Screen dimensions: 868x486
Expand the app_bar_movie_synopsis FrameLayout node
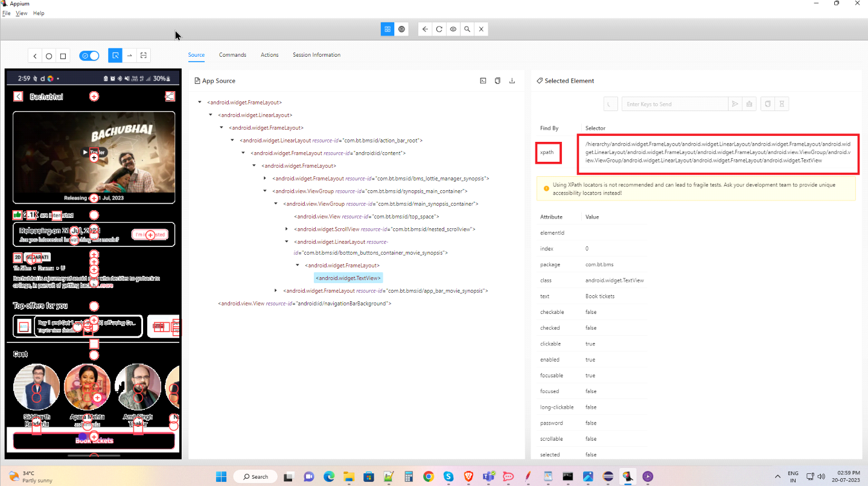pos(276,290)
